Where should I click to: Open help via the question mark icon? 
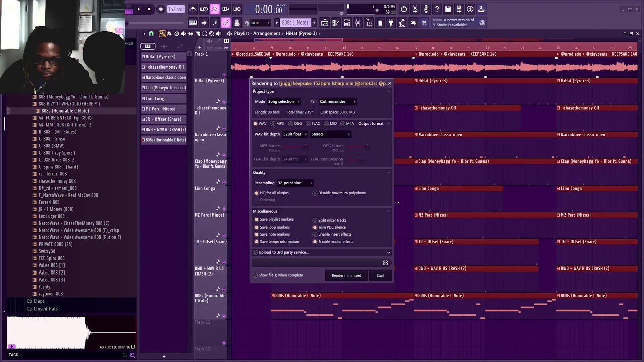pyautogui.click(x=437, y=9)
